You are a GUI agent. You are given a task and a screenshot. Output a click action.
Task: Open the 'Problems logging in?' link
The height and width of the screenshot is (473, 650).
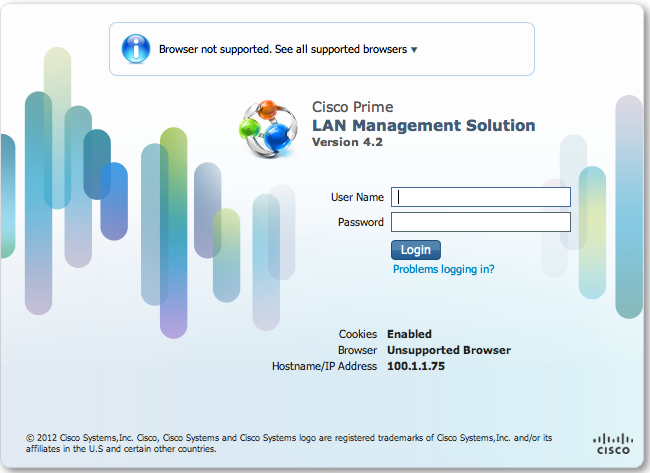coord(443,269)
